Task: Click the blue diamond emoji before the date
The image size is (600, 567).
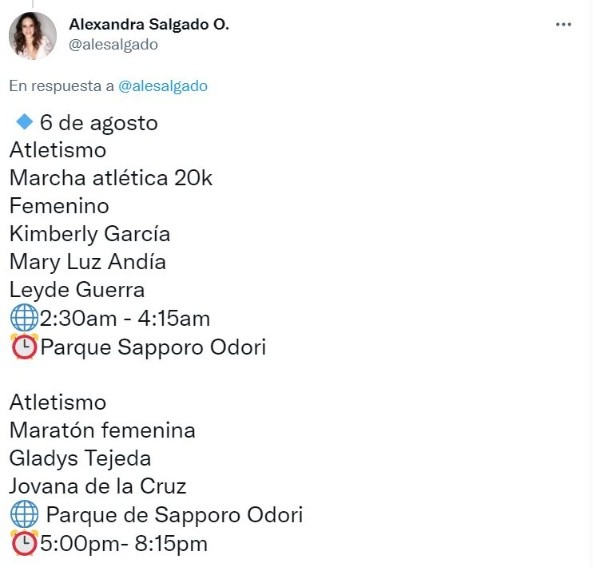Action: (x=25, y=122)
